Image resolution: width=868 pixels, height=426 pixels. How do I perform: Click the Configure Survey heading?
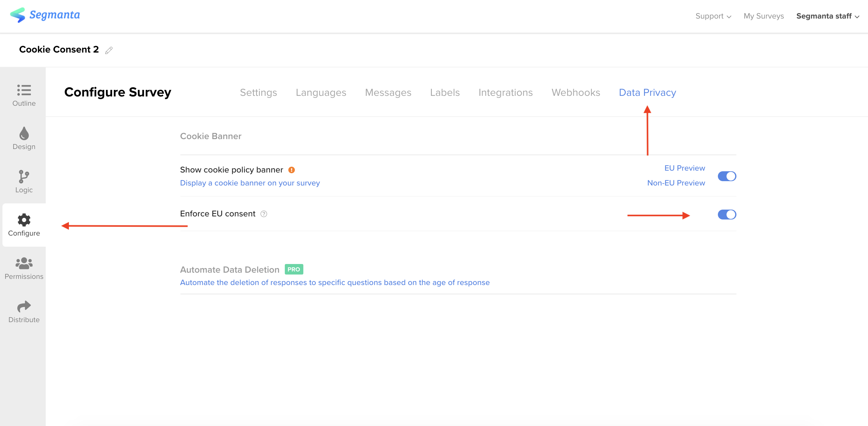tap(118, 92)
